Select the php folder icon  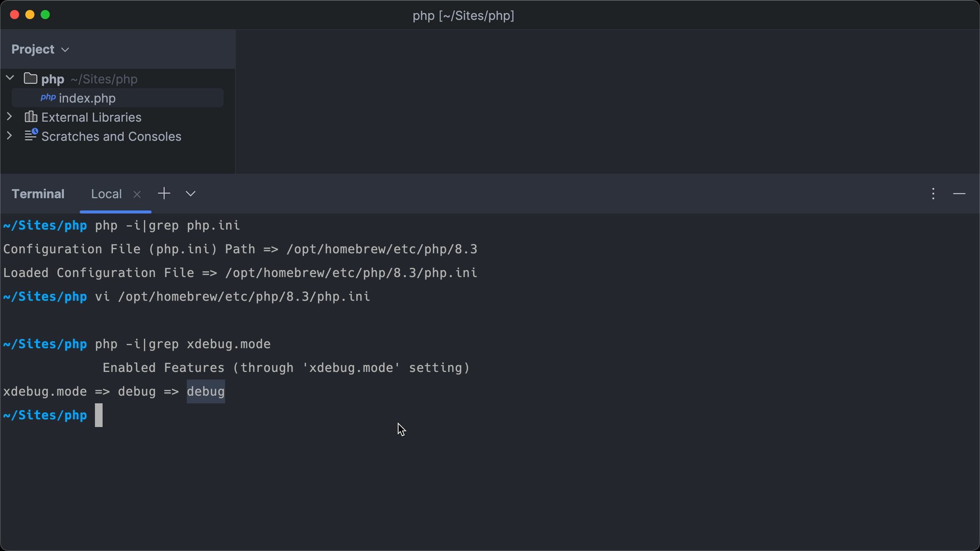tap(31, 79)
